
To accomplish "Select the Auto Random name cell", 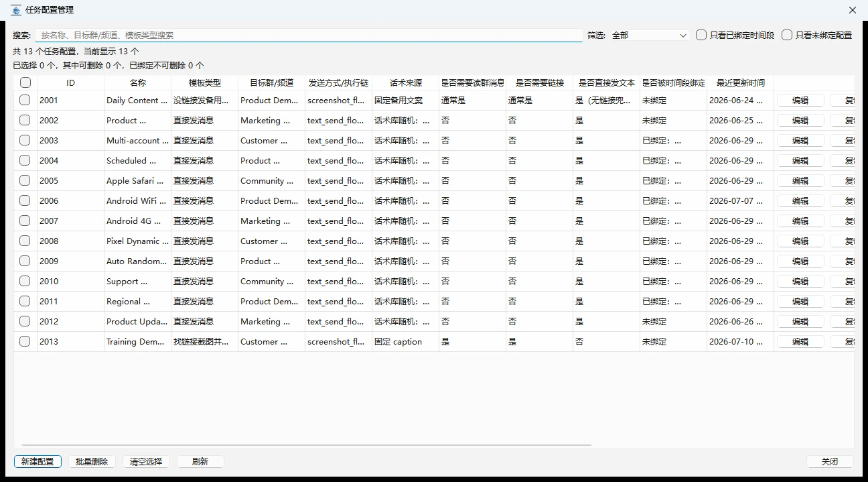I will coord(137,261).
